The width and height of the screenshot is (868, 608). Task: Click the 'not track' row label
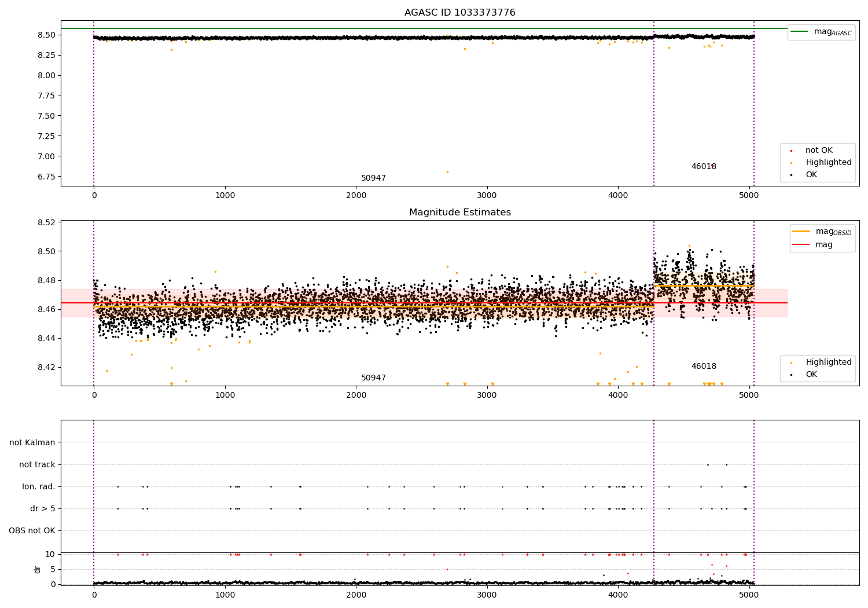click(x=37, y=464)
